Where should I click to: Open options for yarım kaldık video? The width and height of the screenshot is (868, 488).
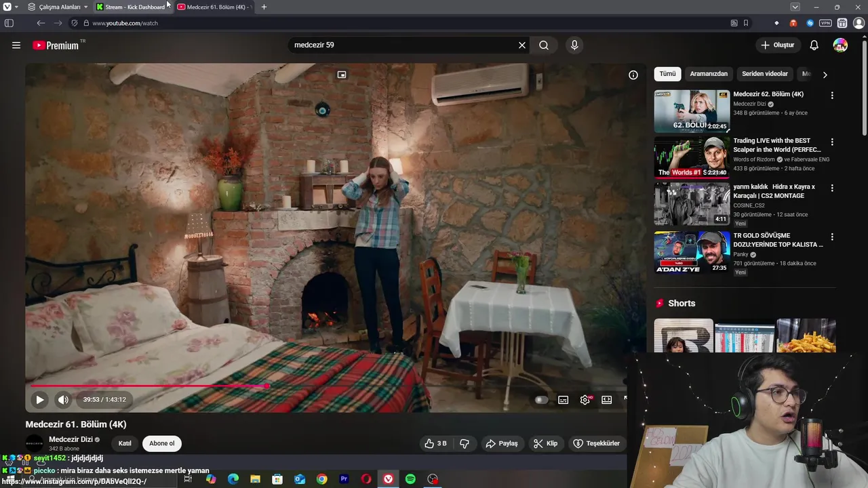pos(832,188)
